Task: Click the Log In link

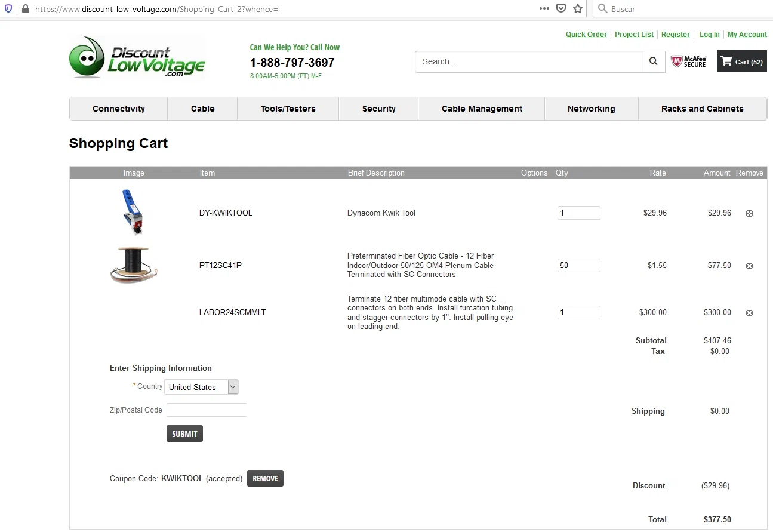Action: pyautogui.click(x=710, y=35)
